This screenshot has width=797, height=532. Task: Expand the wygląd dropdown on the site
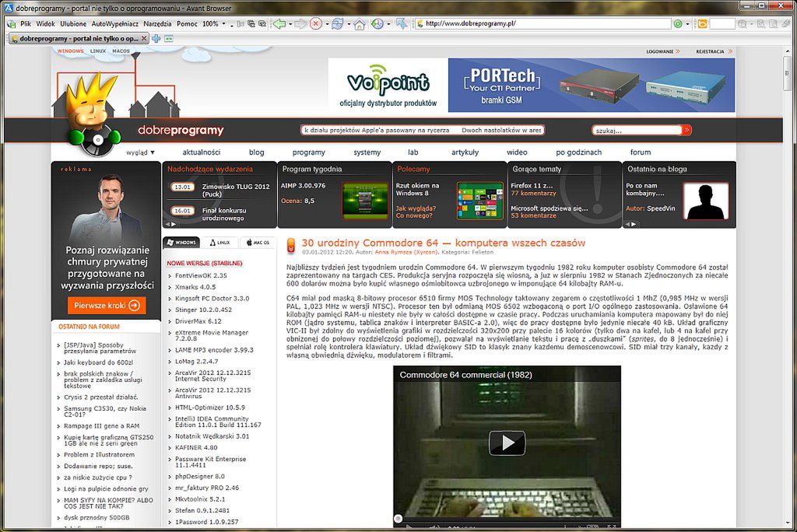[x=140, y=152]
